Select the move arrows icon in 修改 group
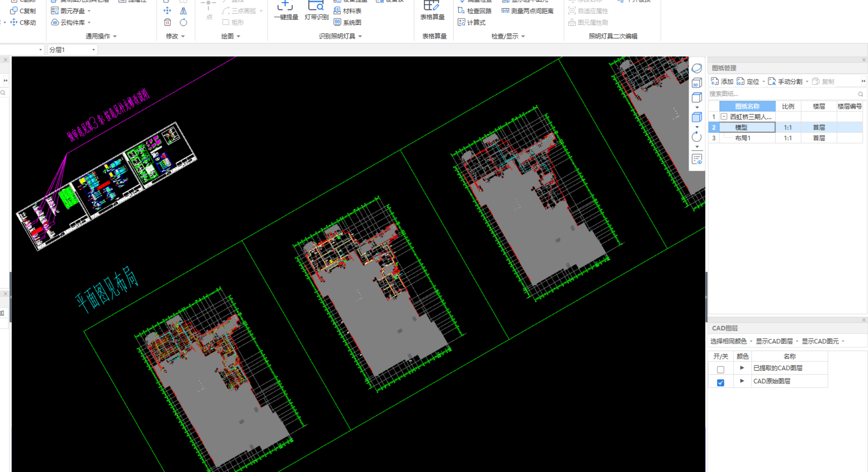The image size is (868, 472). coord(168,11)
